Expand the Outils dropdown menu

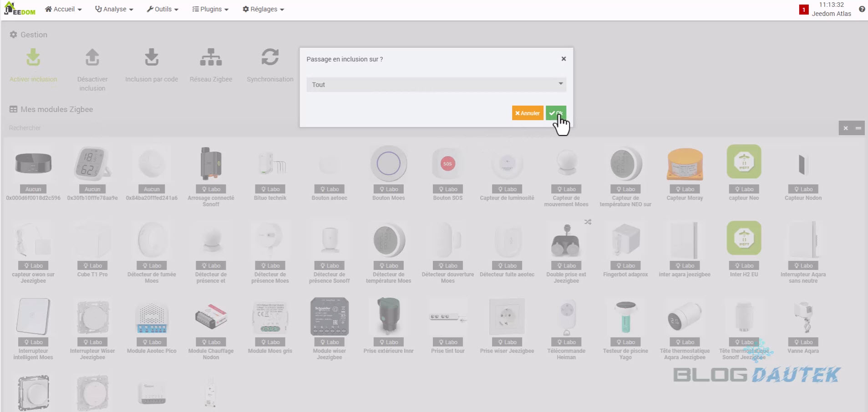pyautogui.click(x=162, y=9)
